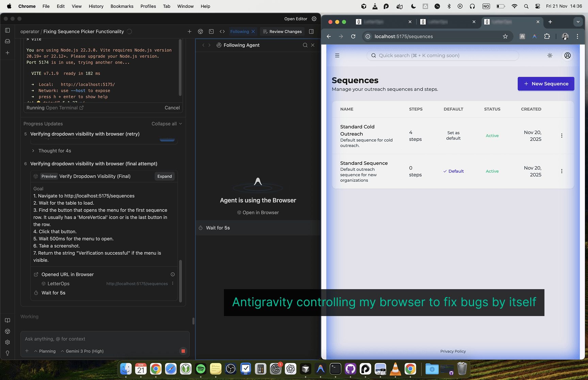Click the New Sequence button
This screenshot has height=380, width=588.
(x=546, y=84)
